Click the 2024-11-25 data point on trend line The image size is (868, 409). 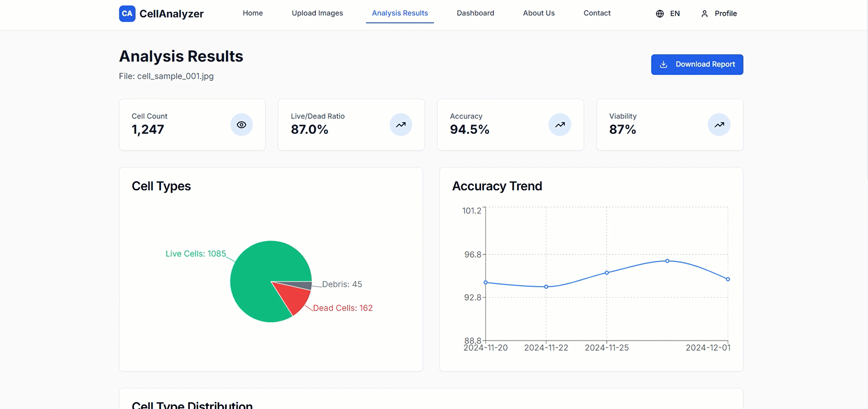pos(607,273)
